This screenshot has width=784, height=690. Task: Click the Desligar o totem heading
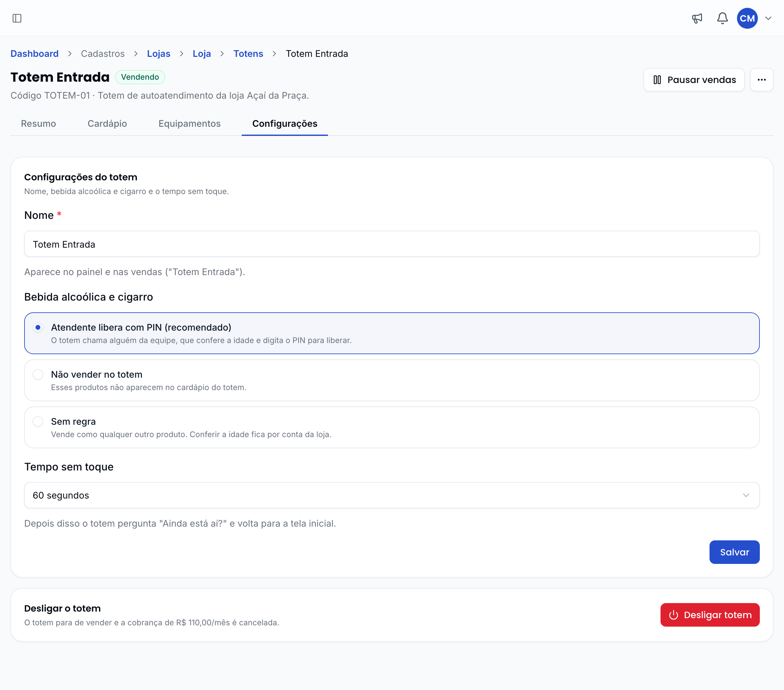coord(62,608)
